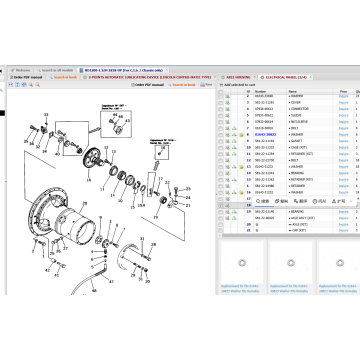The image size is (360, 360).
Task: Zoom in on the parts diagram
Action: pyautogui.click(x=31, y=85)
